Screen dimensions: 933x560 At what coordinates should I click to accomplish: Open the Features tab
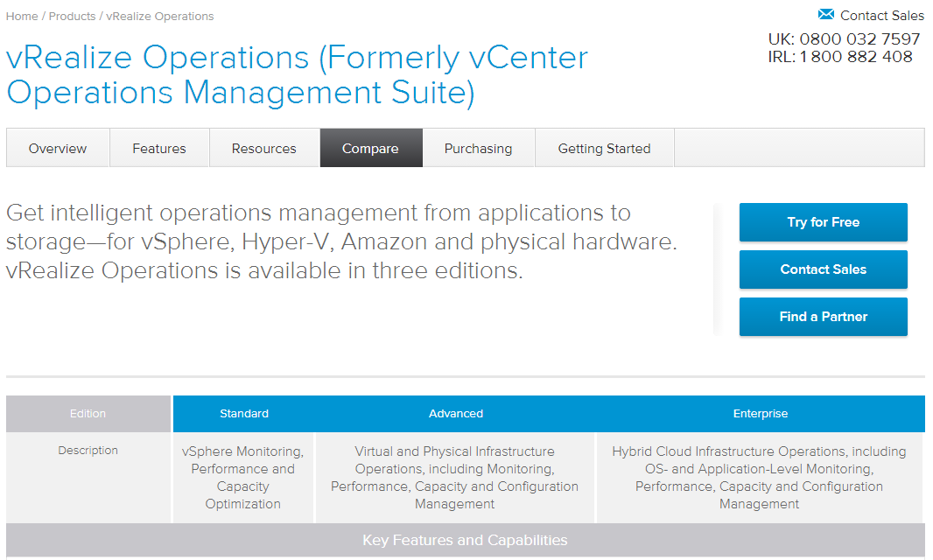[159, 148]
